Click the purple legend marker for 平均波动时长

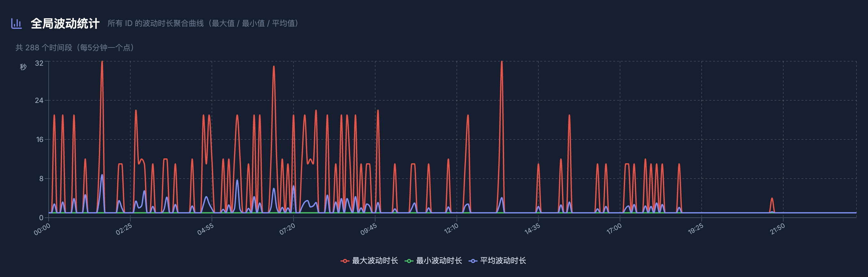[x=472, y=261]
